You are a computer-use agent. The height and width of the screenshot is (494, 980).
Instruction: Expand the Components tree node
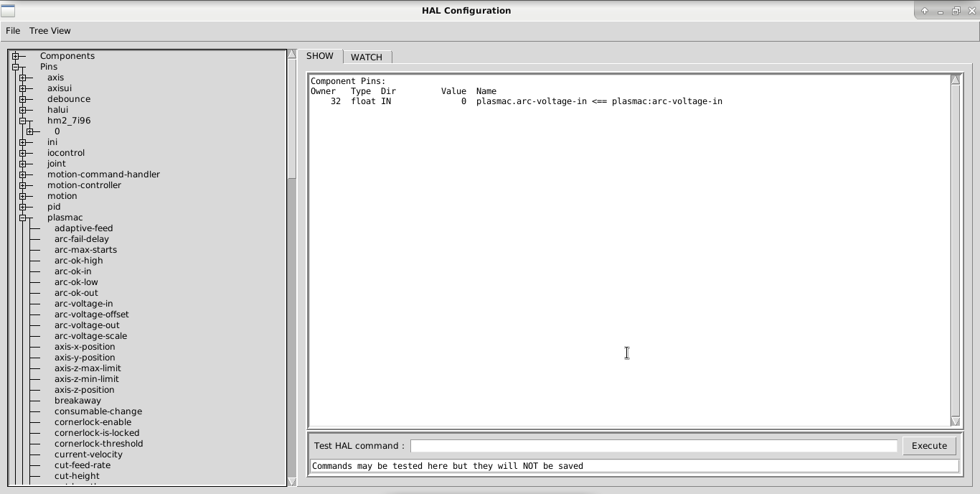pos(15,56)
